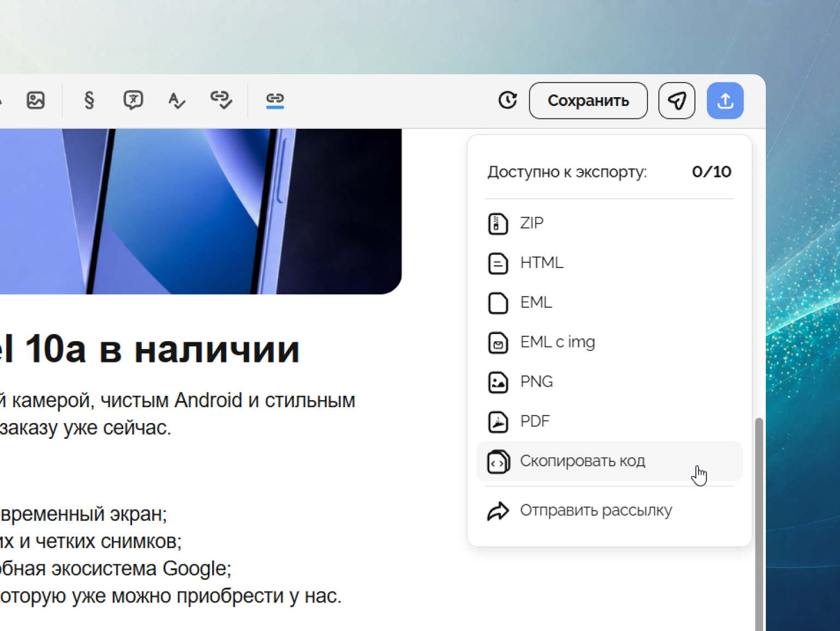840x631 pixels.
Task: Click Отправить рассылку option
Action: 609,510
